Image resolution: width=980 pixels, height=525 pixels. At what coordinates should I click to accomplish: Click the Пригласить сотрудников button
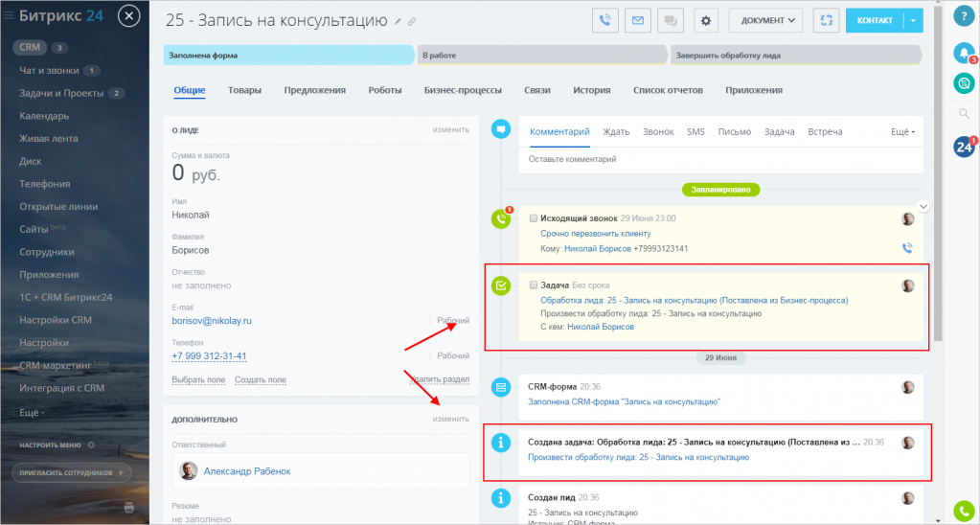[x=72, y=473]
